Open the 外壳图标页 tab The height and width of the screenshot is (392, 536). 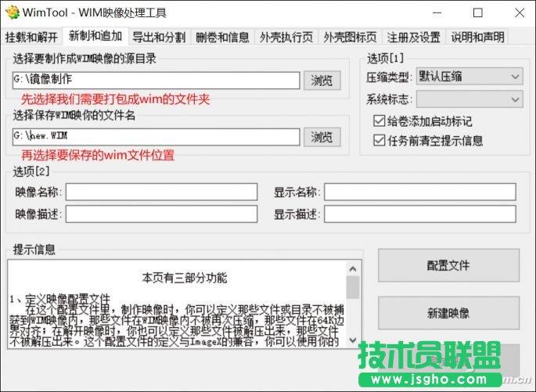click(x=350, y=37)
